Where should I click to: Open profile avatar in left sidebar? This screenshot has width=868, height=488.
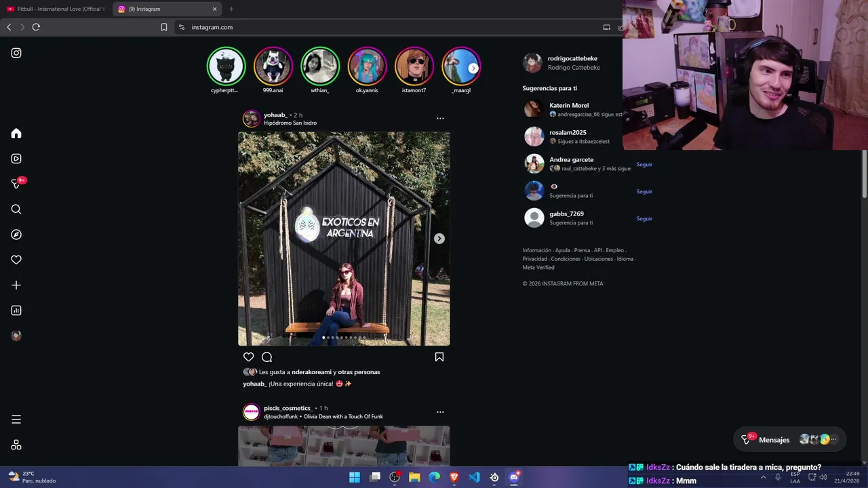pos(16,335)
